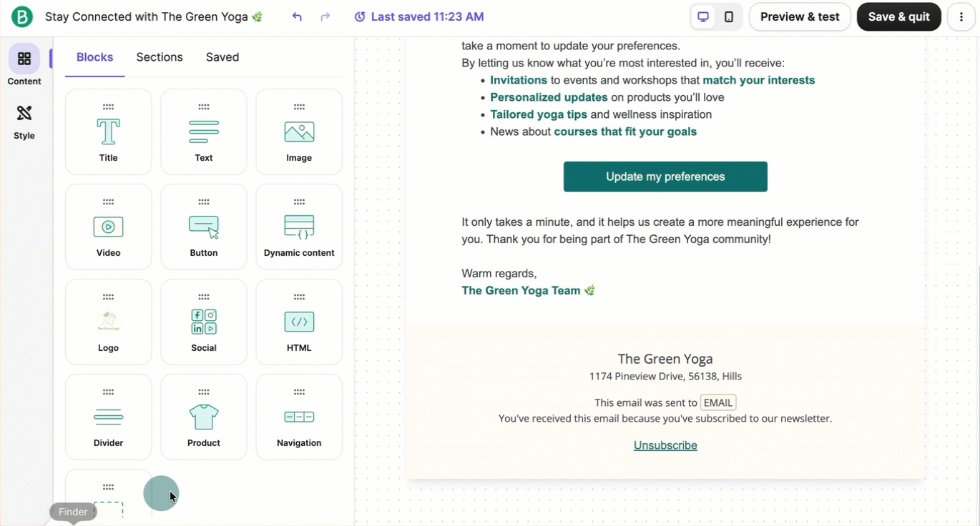Switch to mobile preview mode

click(729, 16)
